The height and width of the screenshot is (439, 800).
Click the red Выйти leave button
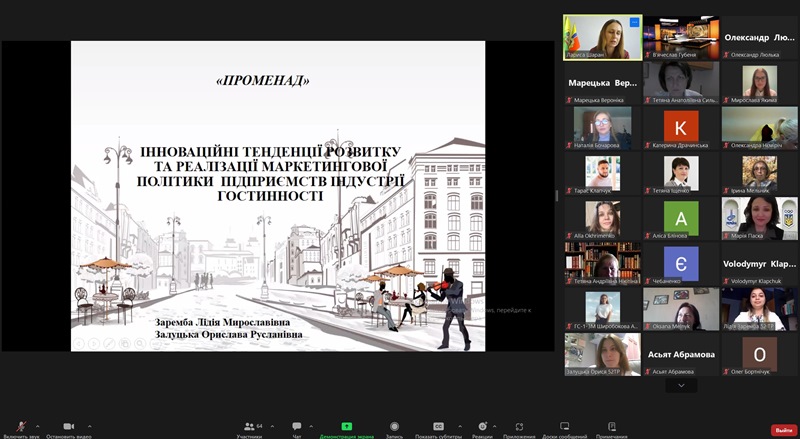point(782,429)
